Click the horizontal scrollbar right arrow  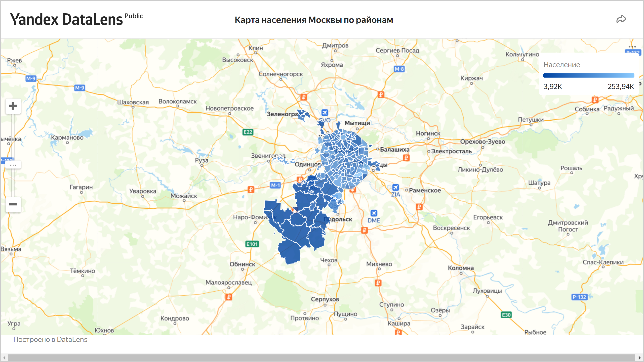click(x=639, y=357)
